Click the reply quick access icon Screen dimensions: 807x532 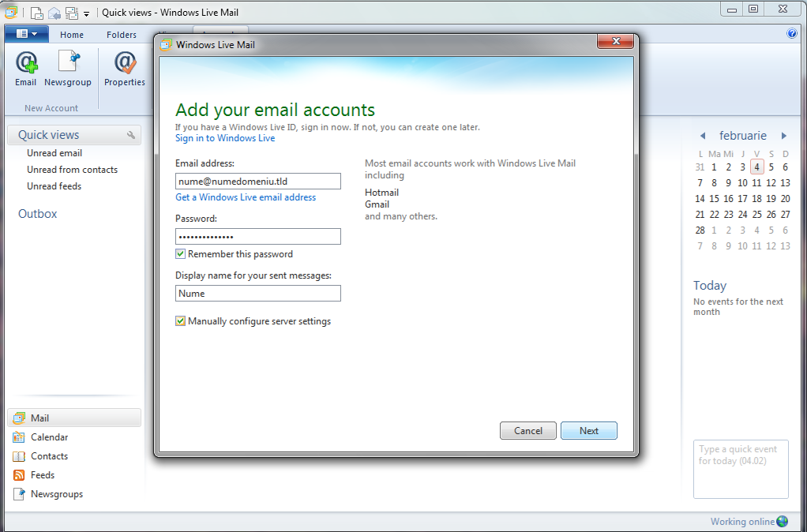point(54,13)
